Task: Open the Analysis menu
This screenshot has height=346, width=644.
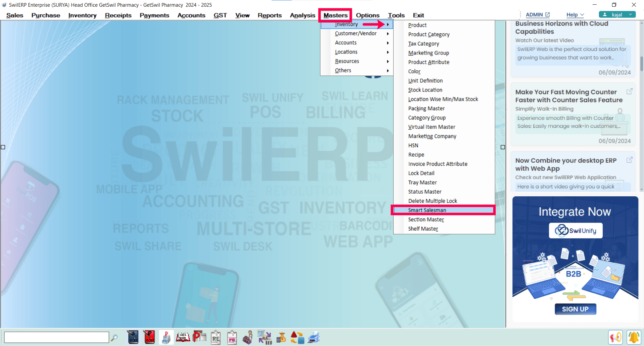Action: [303, 15]
